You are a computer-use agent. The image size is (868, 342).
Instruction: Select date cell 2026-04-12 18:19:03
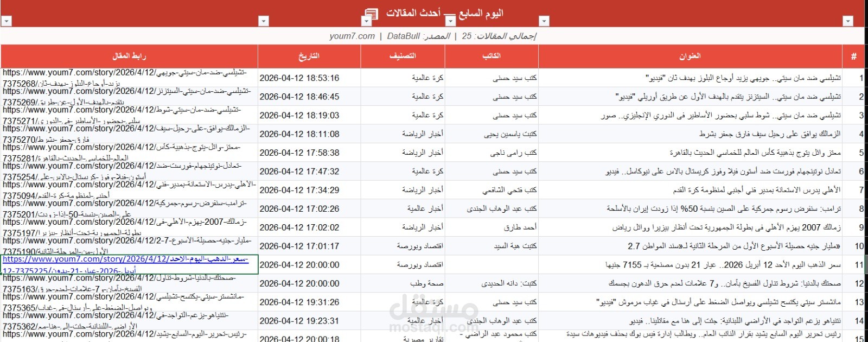point(309,115)
